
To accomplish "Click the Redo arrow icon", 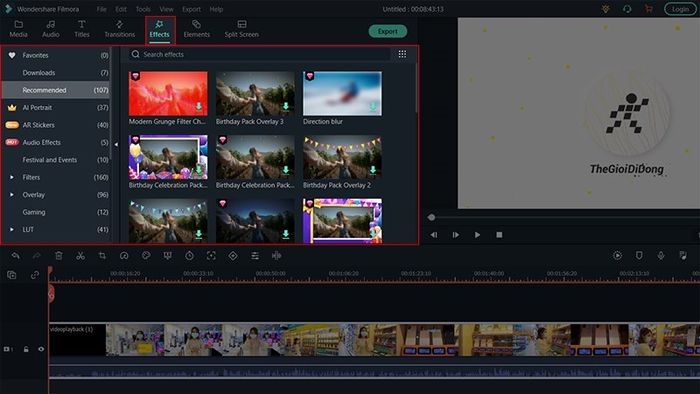I will [x=37, y=256].
